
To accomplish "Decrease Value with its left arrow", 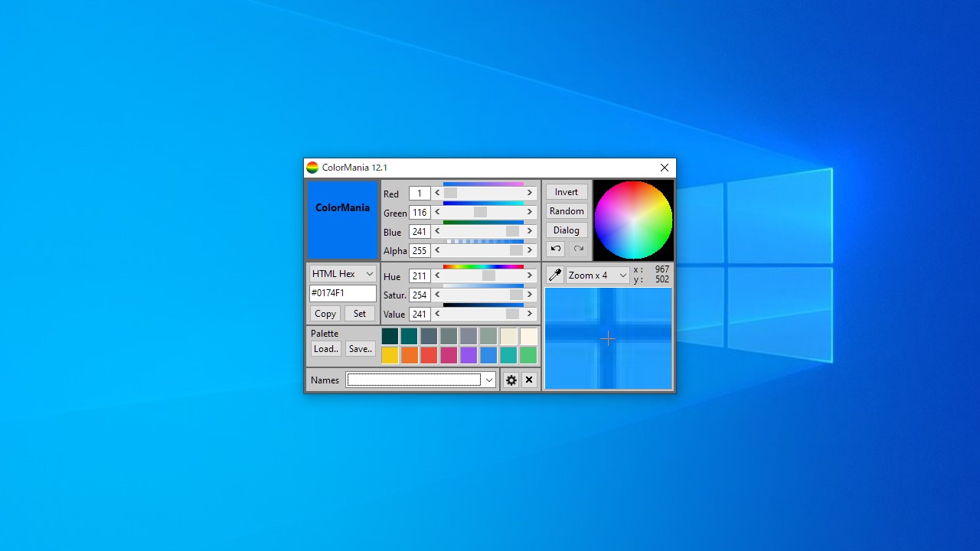I will (437, 314).
